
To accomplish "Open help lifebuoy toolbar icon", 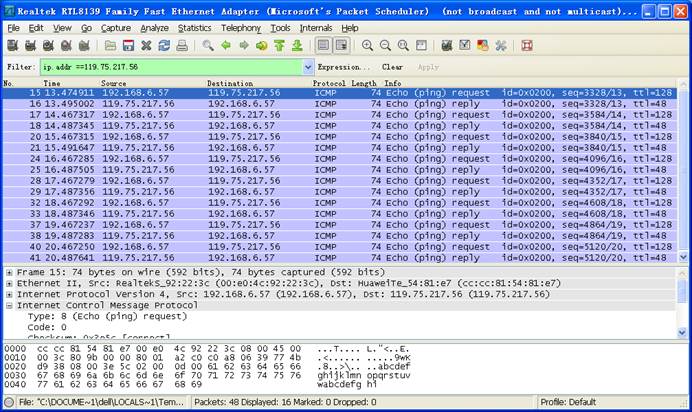I will [527, 45].
